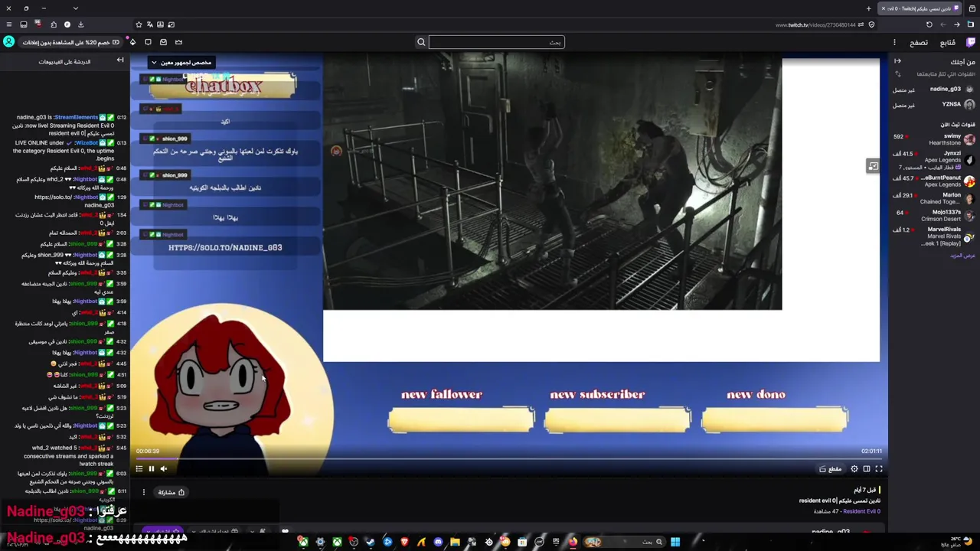Bookmark page with star icon

139,24
